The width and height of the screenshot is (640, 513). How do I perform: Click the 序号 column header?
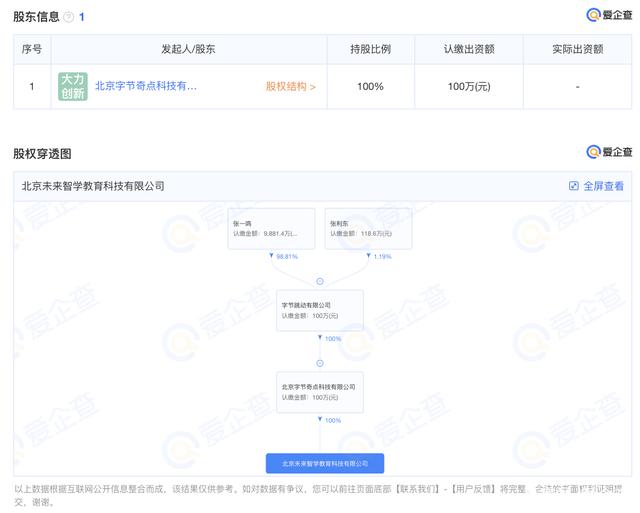point(32,49)
